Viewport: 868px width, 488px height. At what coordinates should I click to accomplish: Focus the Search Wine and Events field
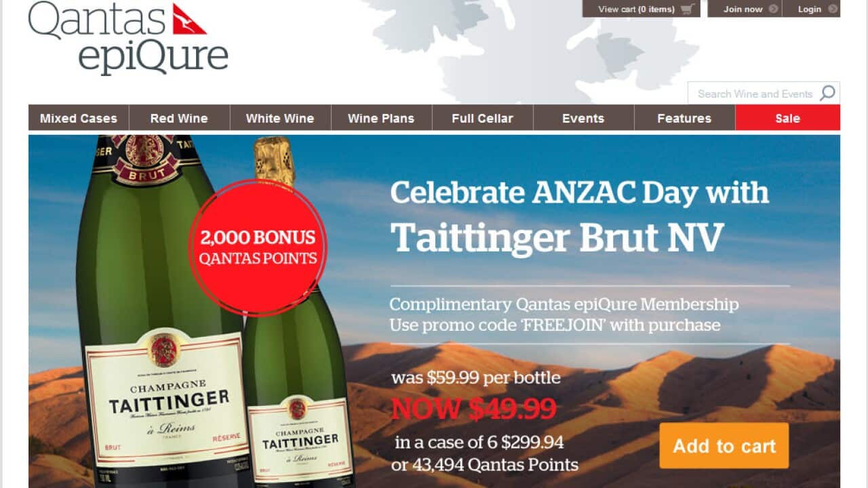[754, 94]
